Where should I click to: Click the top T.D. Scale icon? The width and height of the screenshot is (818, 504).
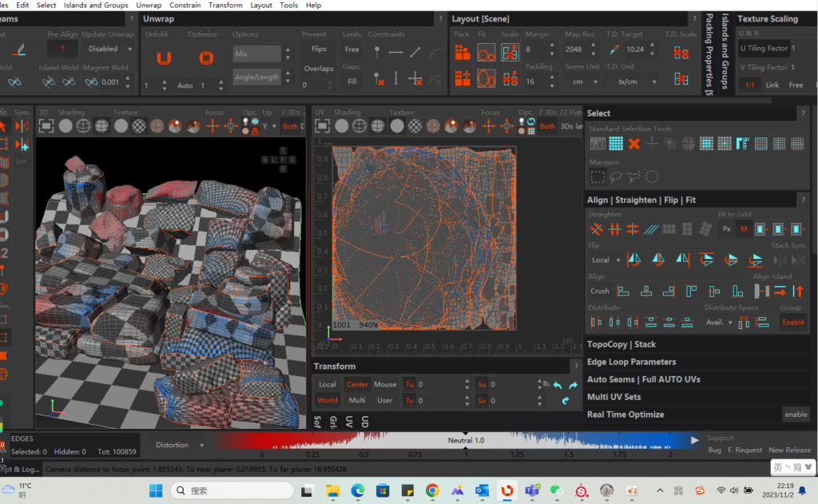click(x=681, y=53)
